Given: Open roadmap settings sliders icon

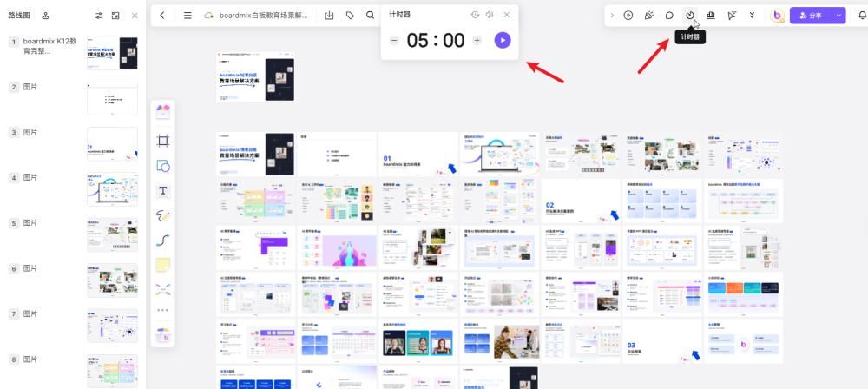Looking at the screenshot, I should pos(99,16).
